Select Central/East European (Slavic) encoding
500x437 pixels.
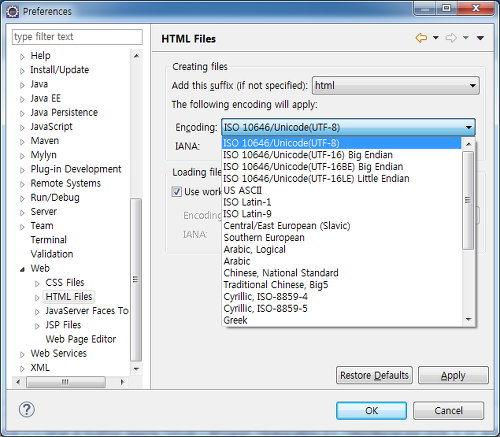342,226
